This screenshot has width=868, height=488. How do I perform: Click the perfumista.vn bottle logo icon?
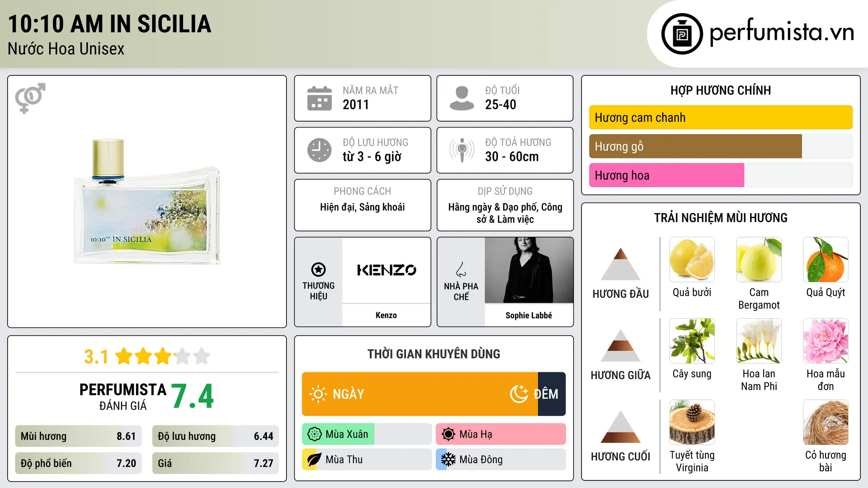point(682,34)
